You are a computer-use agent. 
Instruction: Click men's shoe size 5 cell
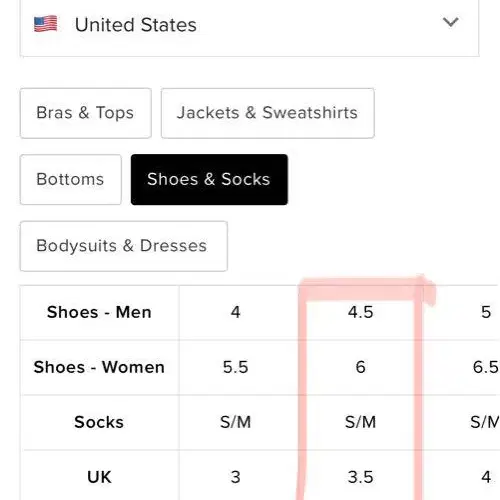[x=486, y=313]
